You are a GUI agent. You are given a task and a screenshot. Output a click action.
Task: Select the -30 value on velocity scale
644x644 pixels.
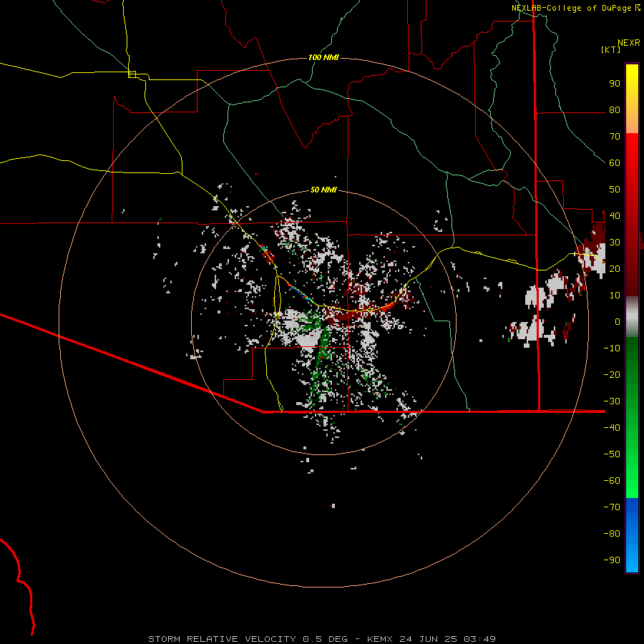pos(612,401)
